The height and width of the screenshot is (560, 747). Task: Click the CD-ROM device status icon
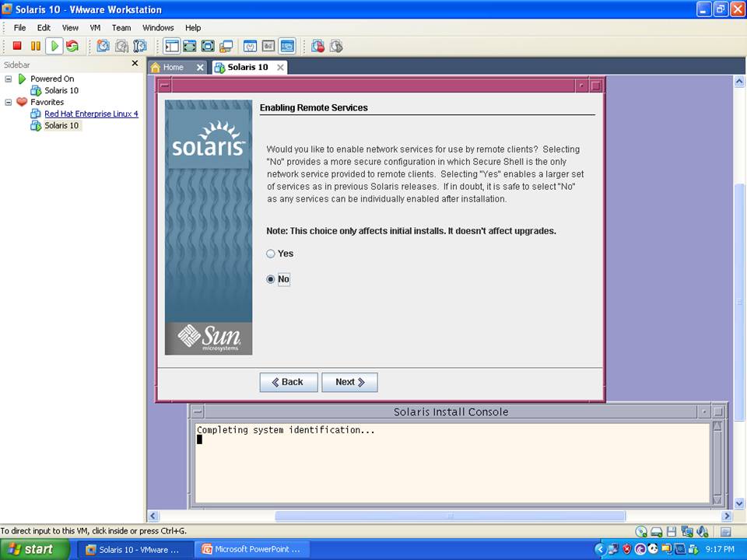point(641,531)
